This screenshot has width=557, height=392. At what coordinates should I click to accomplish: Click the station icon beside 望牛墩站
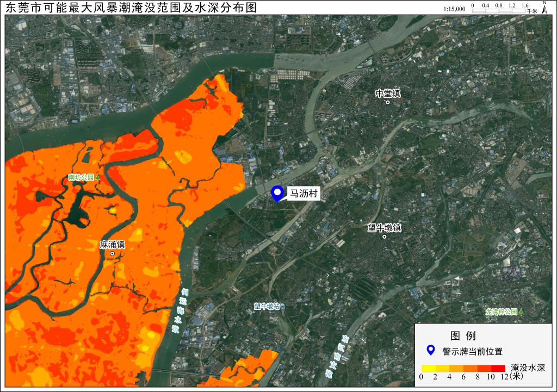click(x=282, y=306)
